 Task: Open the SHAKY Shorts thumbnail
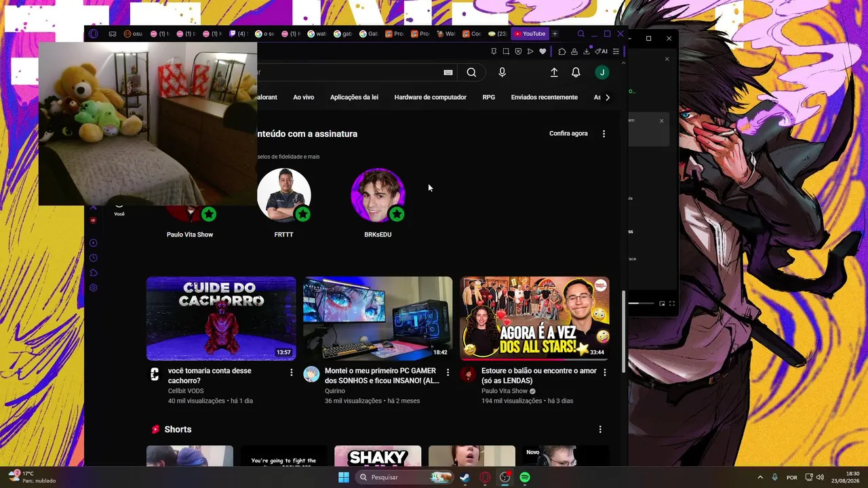coord(378,455)
